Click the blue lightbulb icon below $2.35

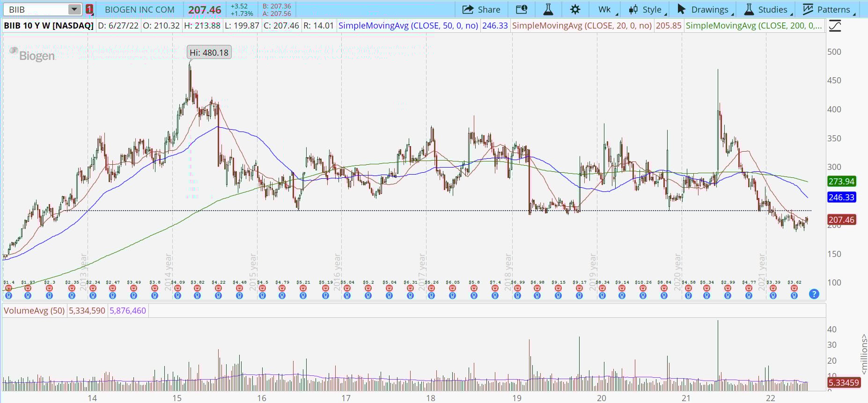pyautogui.click(x=72, y=295)
